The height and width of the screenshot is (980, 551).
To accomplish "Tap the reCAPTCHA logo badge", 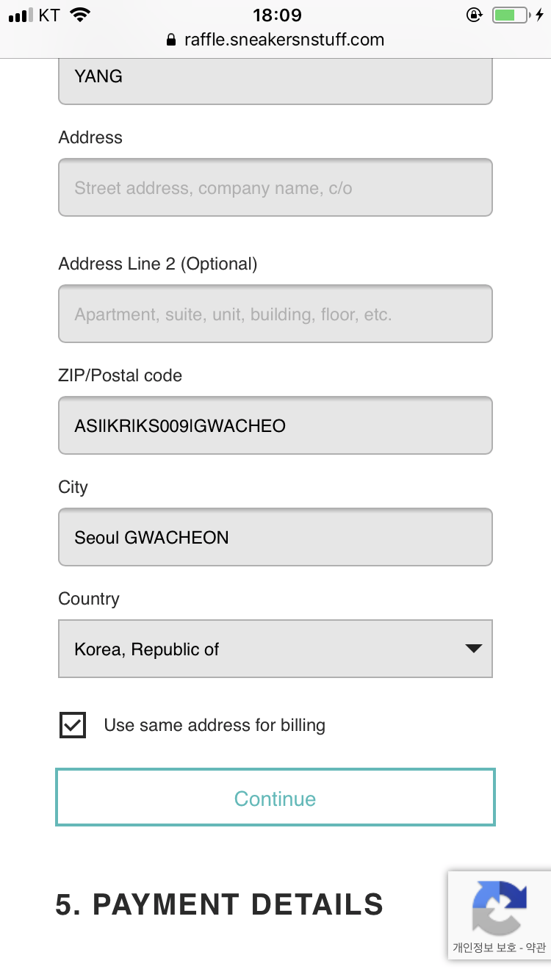I will click(500, 907).
